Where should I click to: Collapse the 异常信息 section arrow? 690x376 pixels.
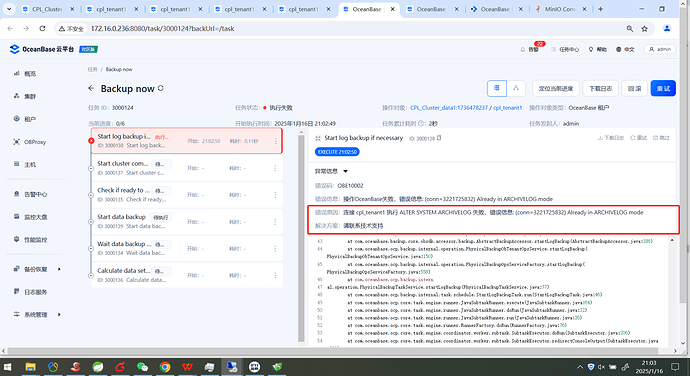pyautogui.click(x=345, y=171)
